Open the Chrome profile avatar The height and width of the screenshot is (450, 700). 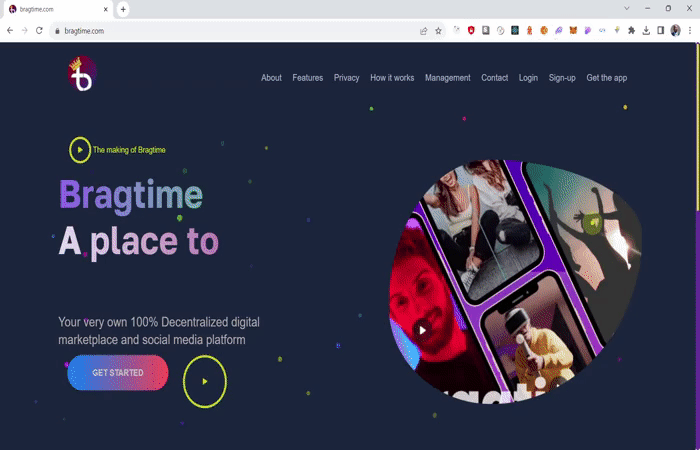[x=675, y=30]
